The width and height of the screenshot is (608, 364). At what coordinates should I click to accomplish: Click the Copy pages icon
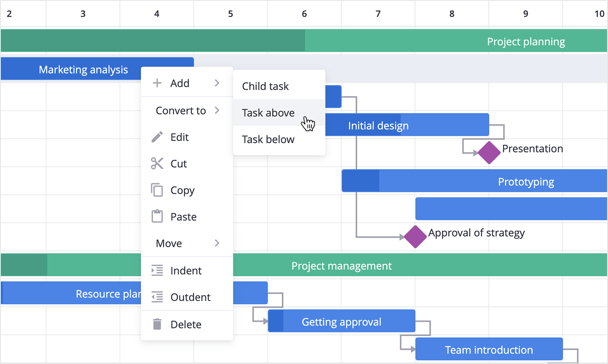[157, 190]
